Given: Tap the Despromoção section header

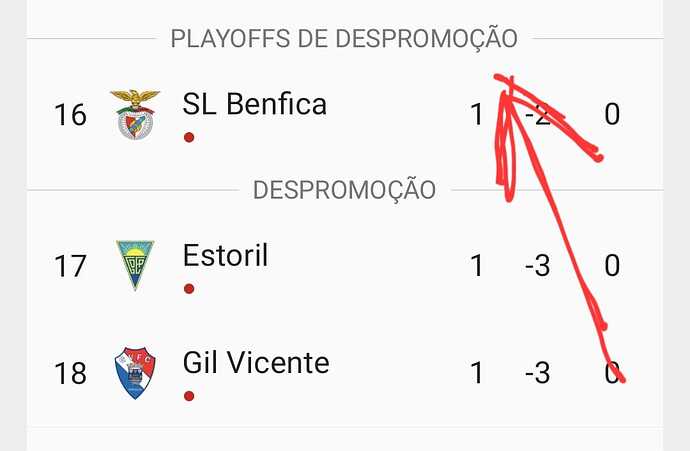Looking at the screenshot, I should coord(345,190).
